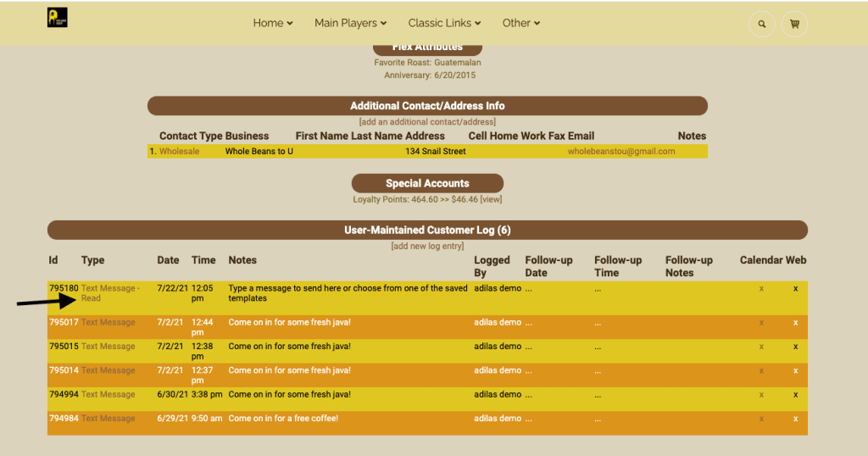Click the site logo icon
Image resolution: width=868 pixels, height=456 pixels.
point(58,18)
